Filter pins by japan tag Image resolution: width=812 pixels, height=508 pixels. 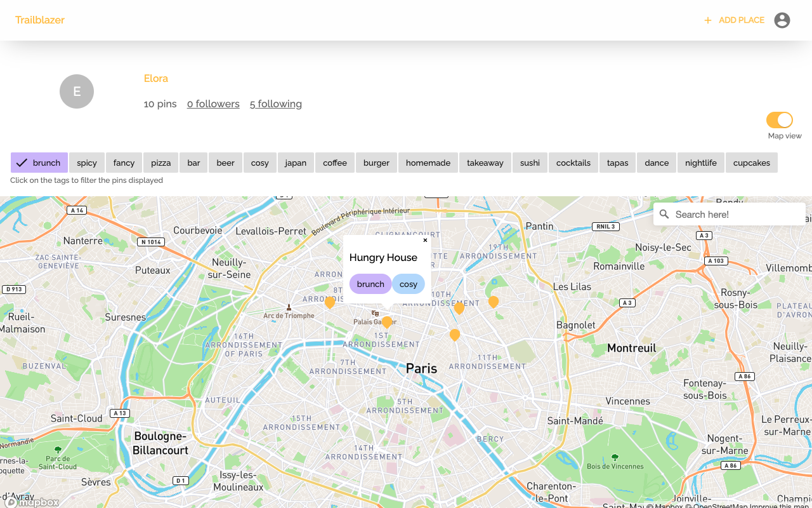click(296, 163)
